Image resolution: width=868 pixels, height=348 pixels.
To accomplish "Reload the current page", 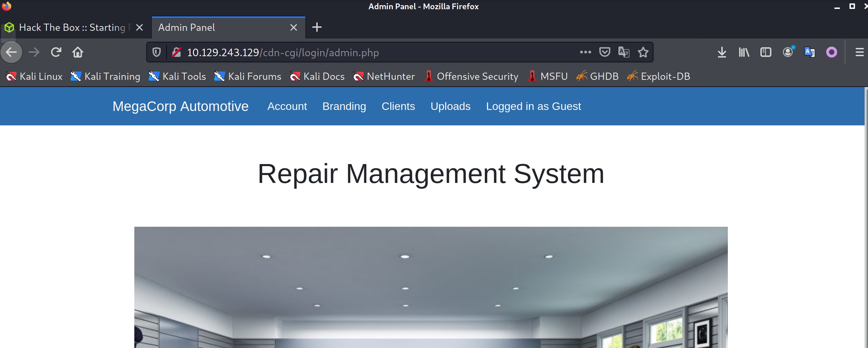I will tap(56, 52).
